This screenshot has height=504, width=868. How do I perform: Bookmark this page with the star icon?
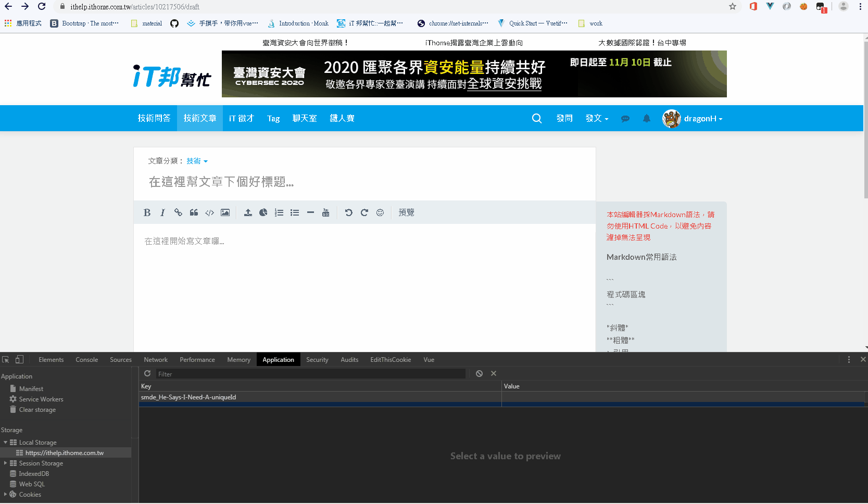pos(733,6)
